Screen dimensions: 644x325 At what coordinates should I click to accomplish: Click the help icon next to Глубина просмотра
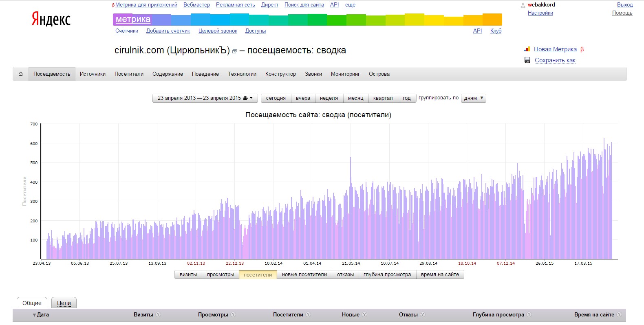coord(529,314)
